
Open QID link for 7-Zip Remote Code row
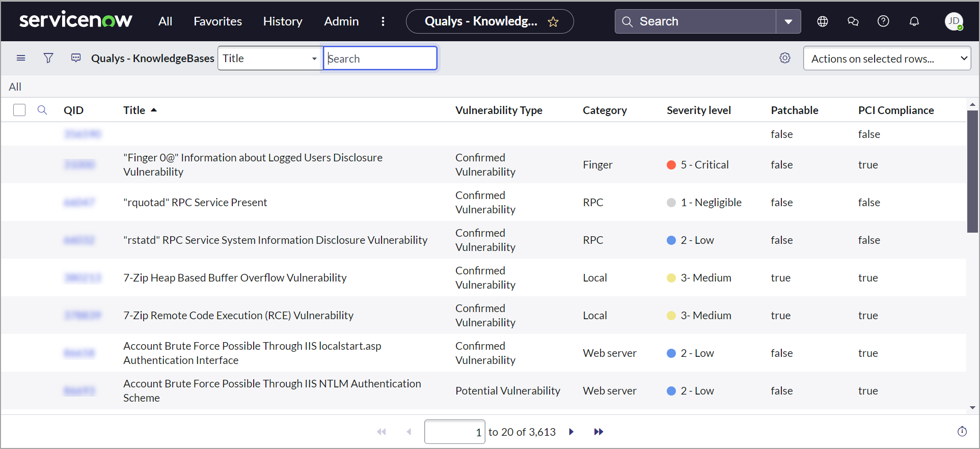coord(83,315)
